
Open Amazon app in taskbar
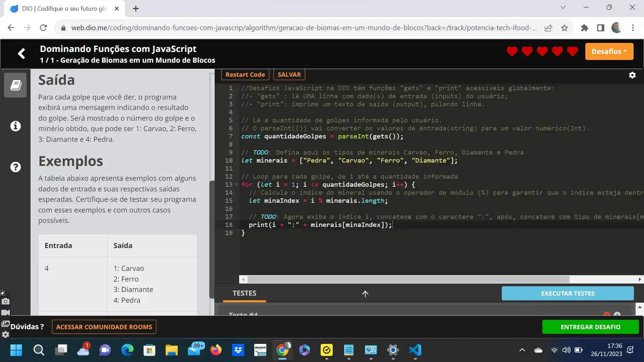tap(260, 350)
